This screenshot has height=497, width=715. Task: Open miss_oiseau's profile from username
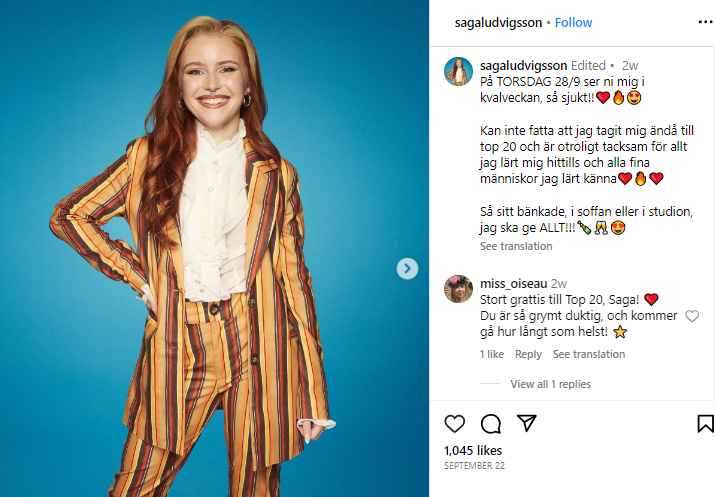512,283
